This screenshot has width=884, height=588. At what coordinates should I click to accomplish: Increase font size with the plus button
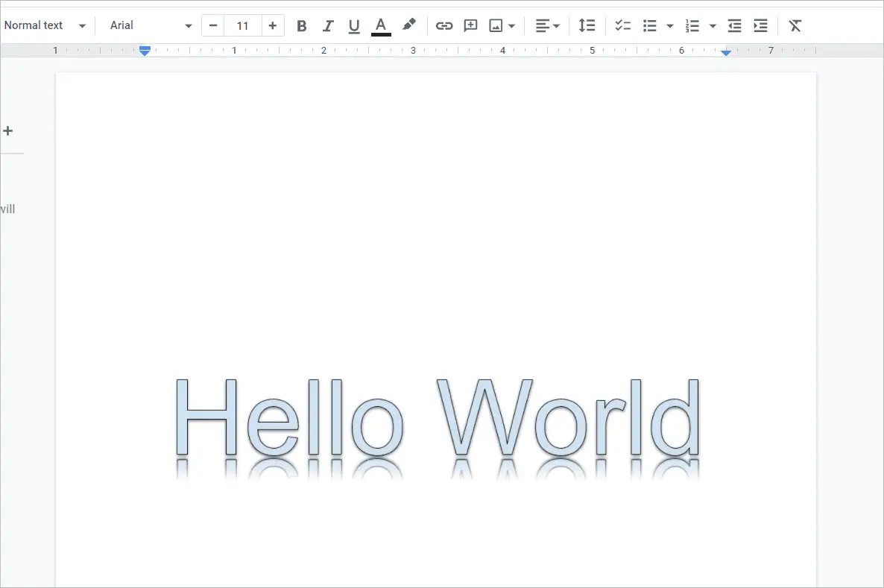point(273,25)
